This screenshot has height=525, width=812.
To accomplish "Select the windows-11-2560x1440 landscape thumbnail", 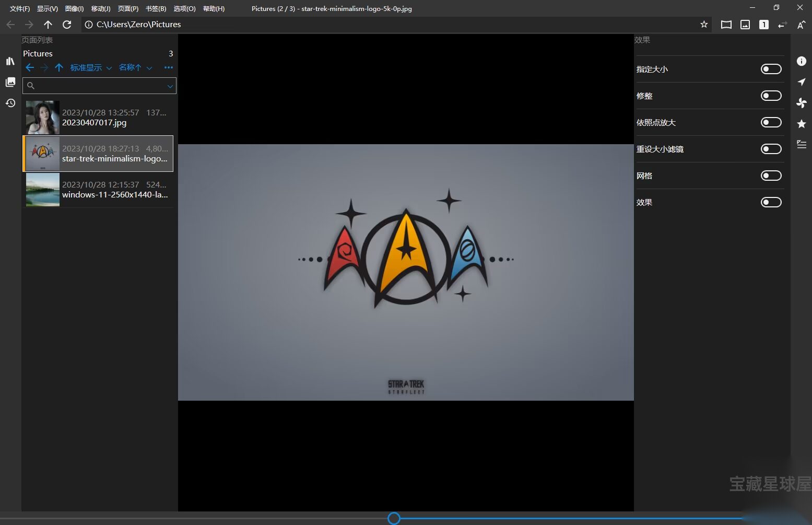I will point(43,190).
